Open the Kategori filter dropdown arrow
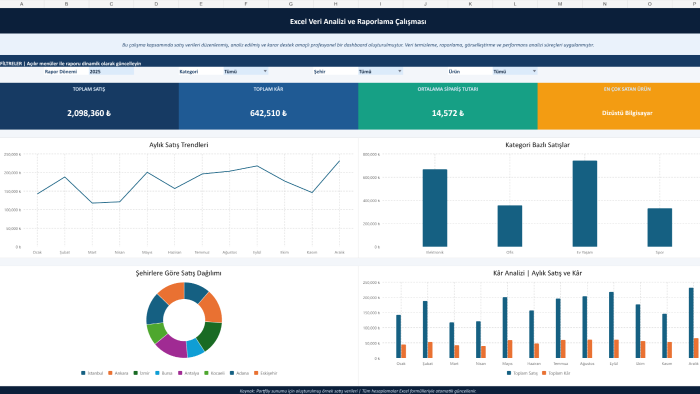 [x=265, y=71]
